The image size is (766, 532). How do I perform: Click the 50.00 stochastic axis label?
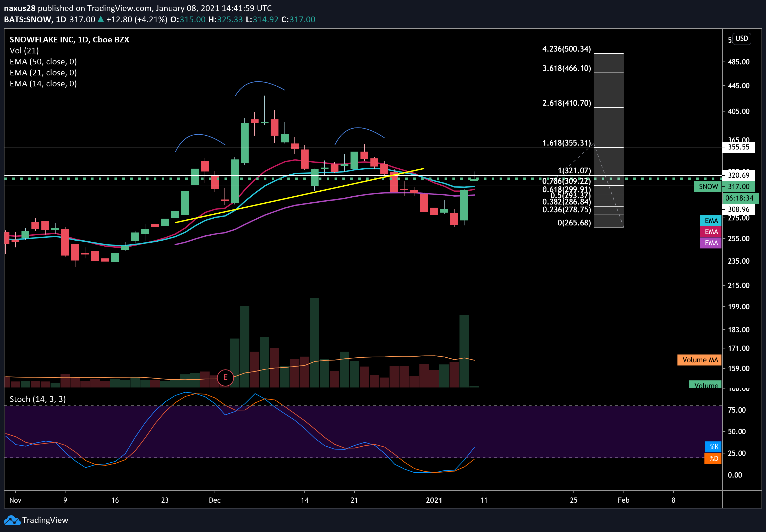(737, 432)
